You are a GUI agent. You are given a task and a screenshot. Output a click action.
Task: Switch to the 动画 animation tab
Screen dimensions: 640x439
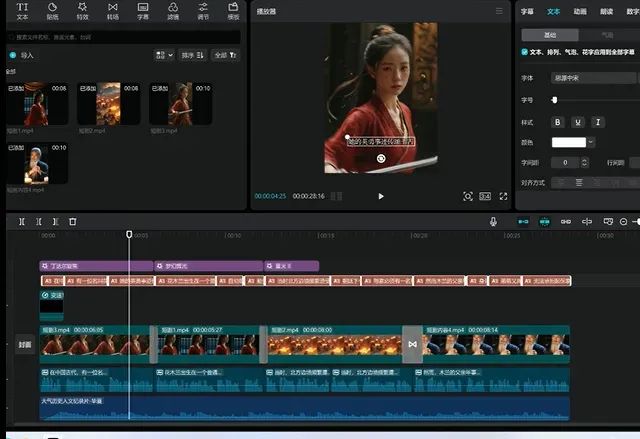pyautogui.click(x=580, y=11)
